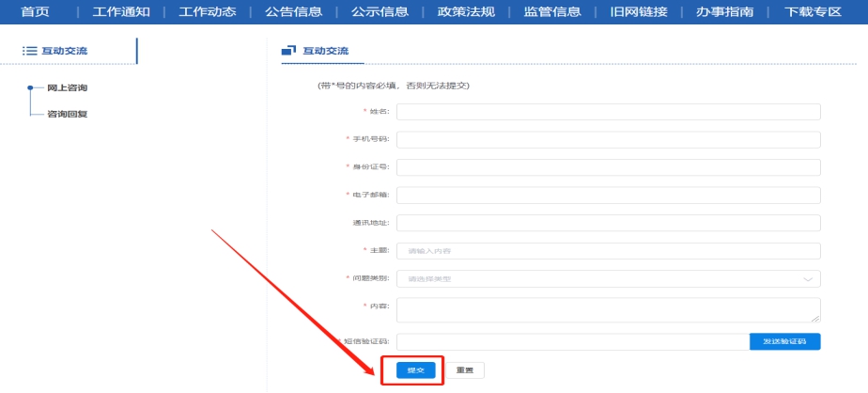The height and width of the screenshot is (393, 868).
Task: Go to 下载专区 in navigation
Action: coord(812,11)
